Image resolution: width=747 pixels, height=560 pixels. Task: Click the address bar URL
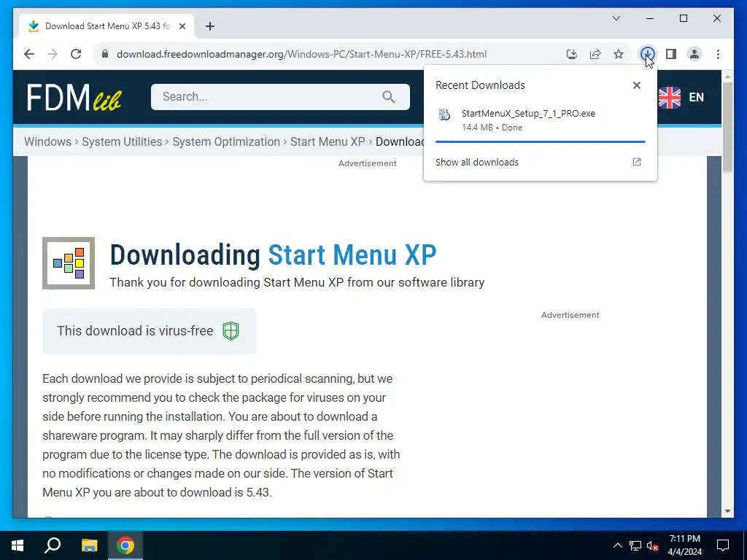[x=301, y=54]
